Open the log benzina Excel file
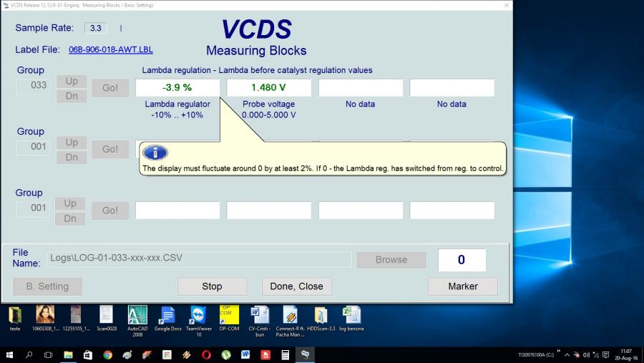Image resolution: width=644 pixels, height=363 pixels. point(351,316)
